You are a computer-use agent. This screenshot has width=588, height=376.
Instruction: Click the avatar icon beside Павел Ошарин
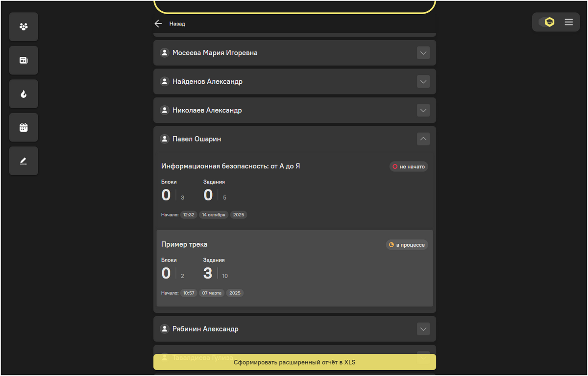coord(165,139)
